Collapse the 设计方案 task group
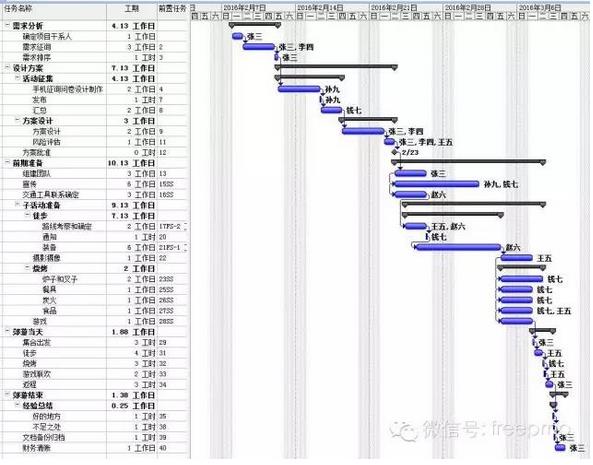This screenshot has height=465, width=593. [7, 68]
